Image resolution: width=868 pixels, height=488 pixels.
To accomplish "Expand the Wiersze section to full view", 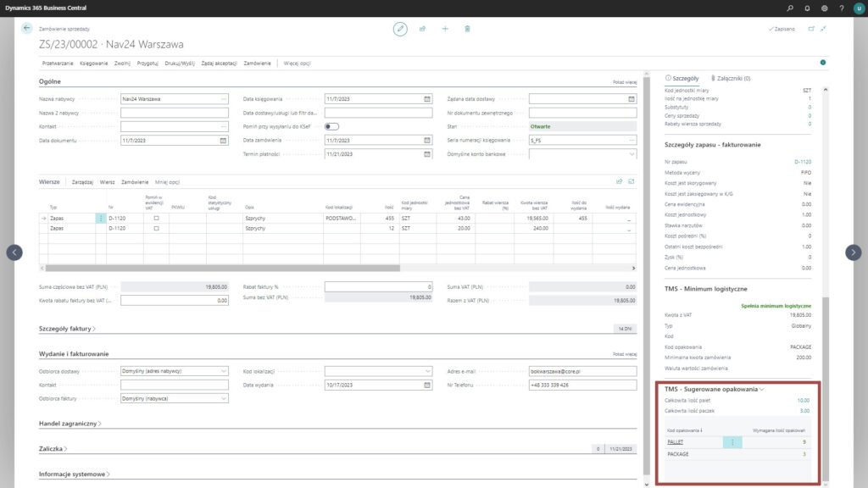I will coord(631,181).
